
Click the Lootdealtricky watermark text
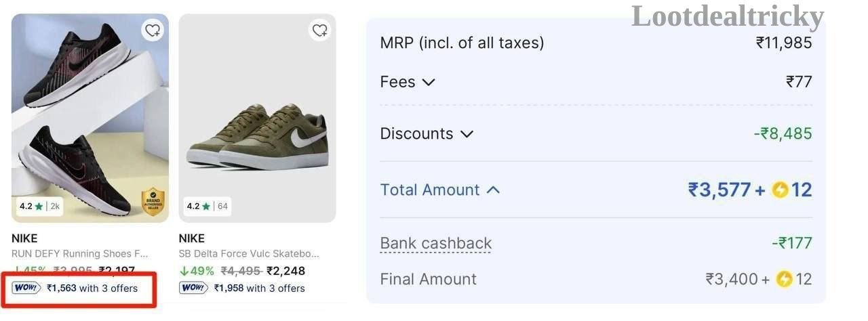pyautogui.click(x=728, y=16)
